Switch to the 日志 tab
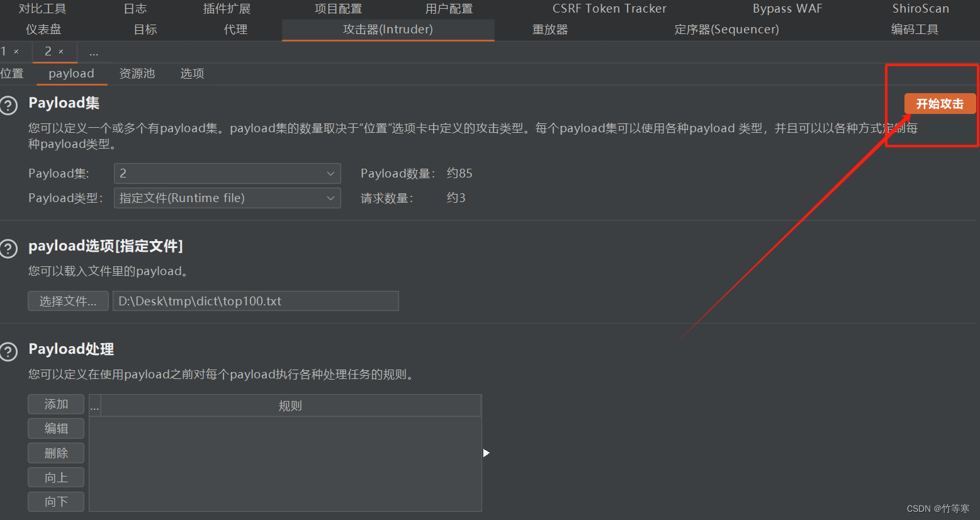 [135, 9]
